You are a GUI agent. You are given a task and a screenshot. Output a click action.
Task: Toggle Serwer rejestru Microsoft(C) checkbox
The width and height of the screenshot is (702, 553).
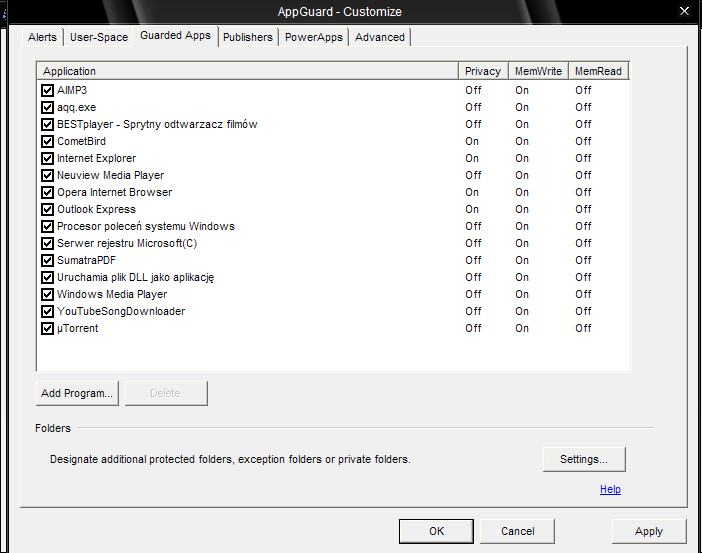pos(47,244)
